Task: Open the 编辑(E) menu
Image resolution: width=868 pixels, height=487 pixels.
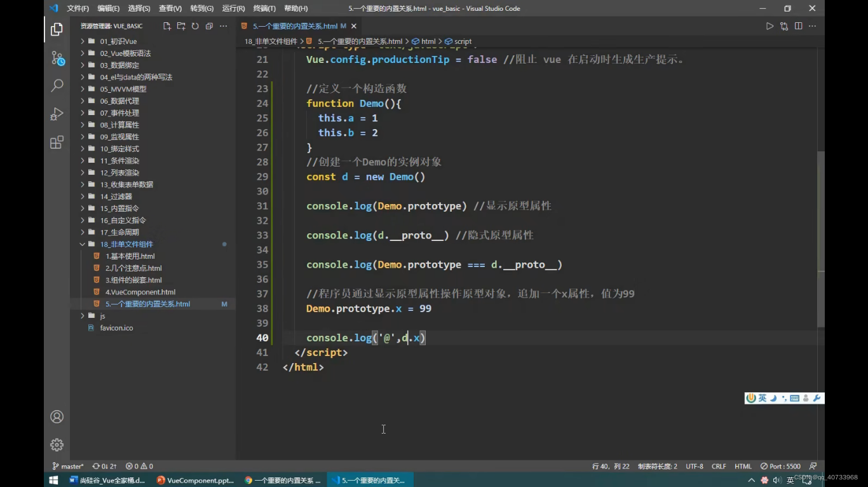Action: (x=108, y=8)
